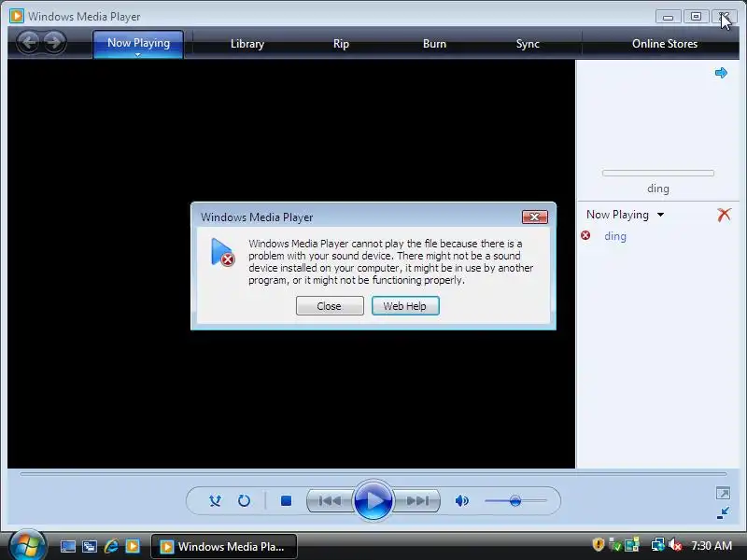Switch to the Rip tab
This screenshot has height=560, width=747.
(341, 44)
